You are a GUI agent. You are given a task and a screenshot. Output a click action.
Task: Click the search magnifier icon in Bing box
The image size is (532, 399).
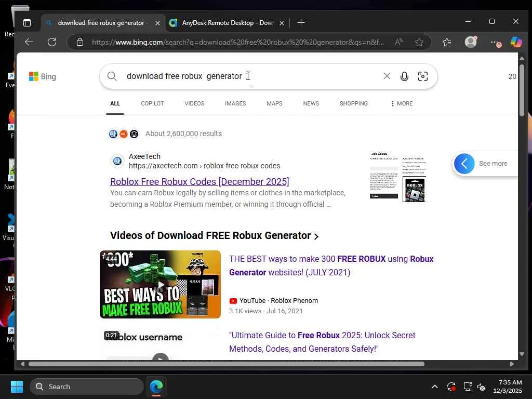[x=112, y=76]
